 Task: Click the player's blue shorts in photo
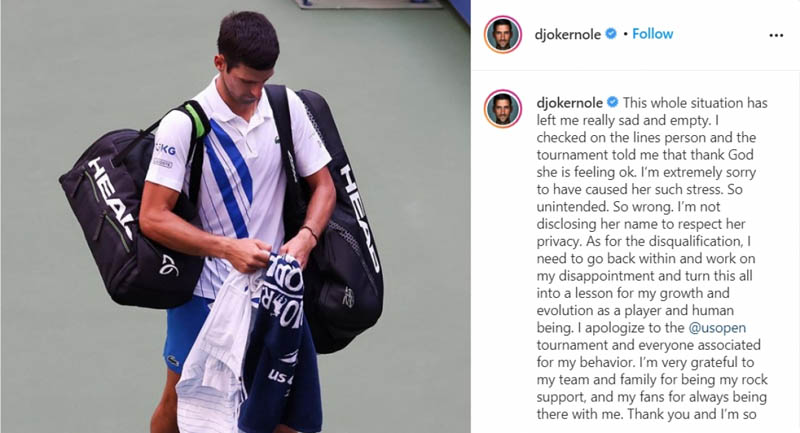183,332
